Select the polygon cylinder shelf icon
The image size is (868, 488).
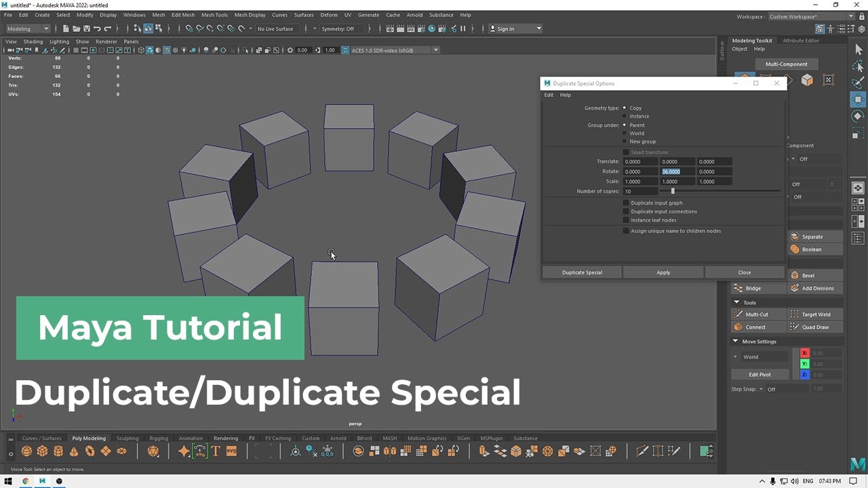(x=58, y=451)
